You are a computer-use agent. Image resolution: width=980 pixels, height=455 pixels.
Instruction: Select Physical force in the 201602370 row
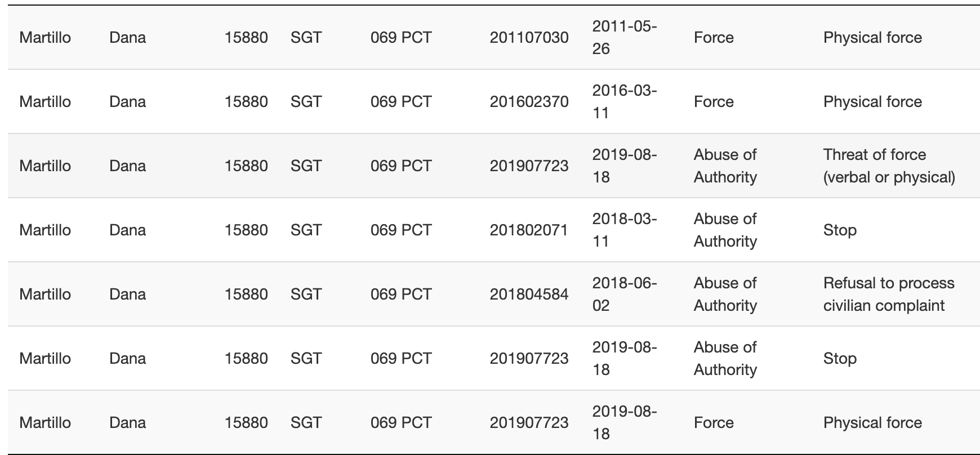[x=872, y=102]
